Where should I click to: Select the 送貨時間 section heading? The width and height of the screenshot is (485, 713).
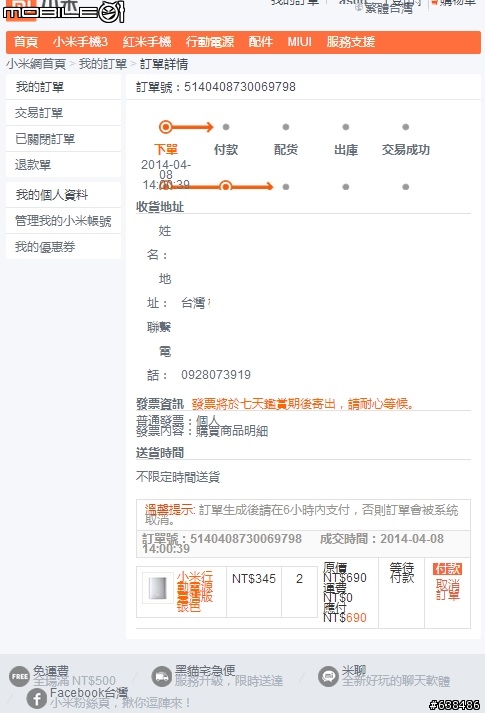[x=160, y=453]
